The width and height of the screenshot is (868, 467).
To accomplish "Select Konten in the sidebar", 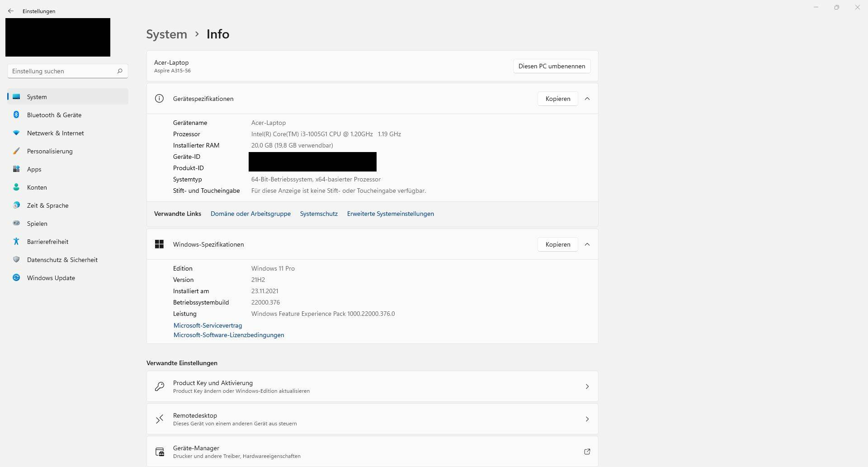I will 68,187.
